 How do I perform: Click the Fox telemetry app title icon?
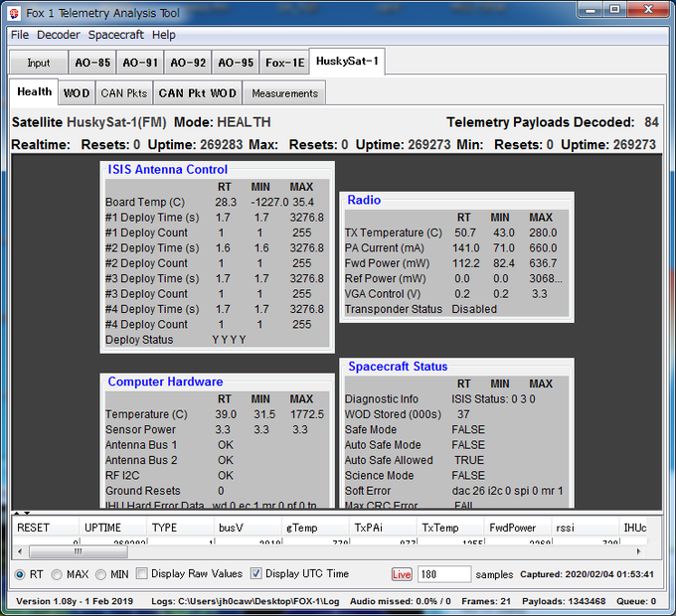(14, 13)
